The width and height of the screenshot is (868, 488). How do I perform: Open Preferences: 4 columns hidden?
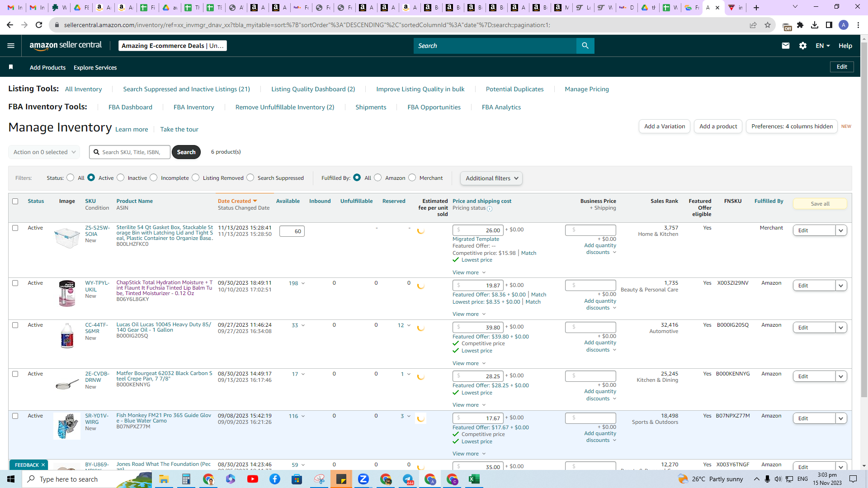792,127
